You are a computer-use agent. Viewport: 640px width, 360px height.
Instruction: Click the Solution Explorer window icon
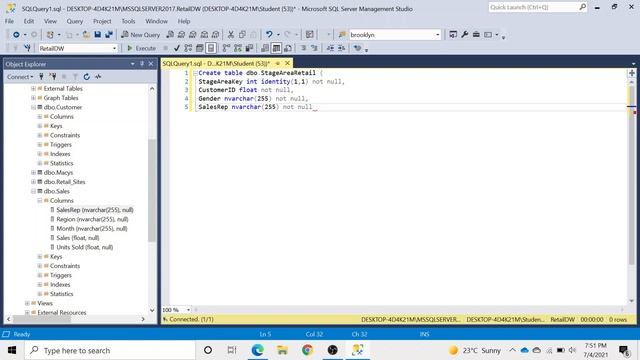[453, 35]
